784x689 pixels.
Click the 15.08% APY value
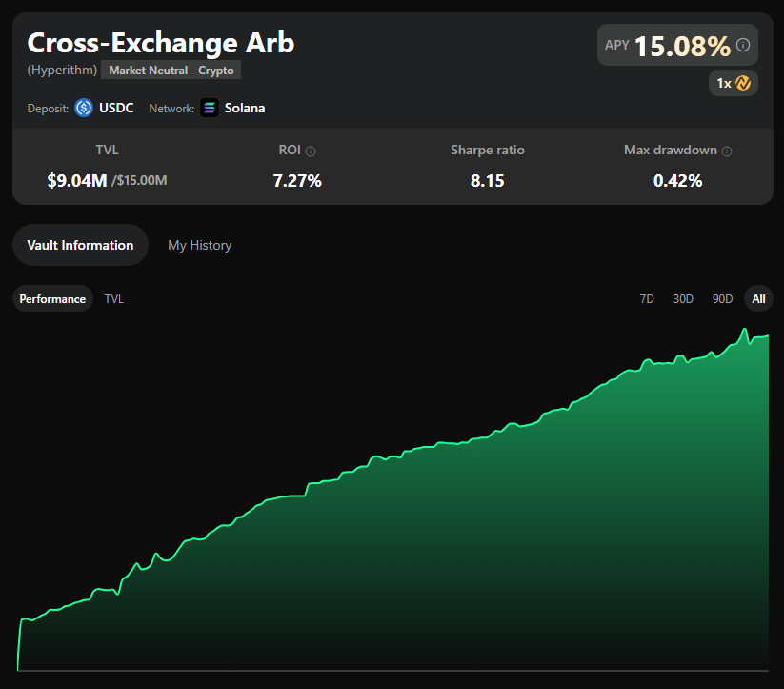(682, 46)
